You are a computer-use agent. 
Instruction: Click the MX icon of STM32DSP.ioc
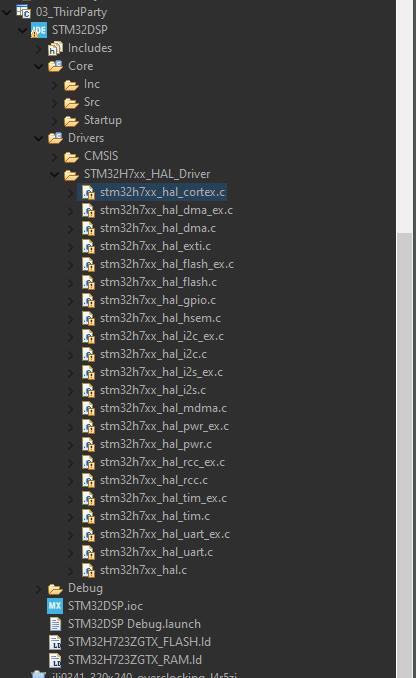[x=55, y=606]
